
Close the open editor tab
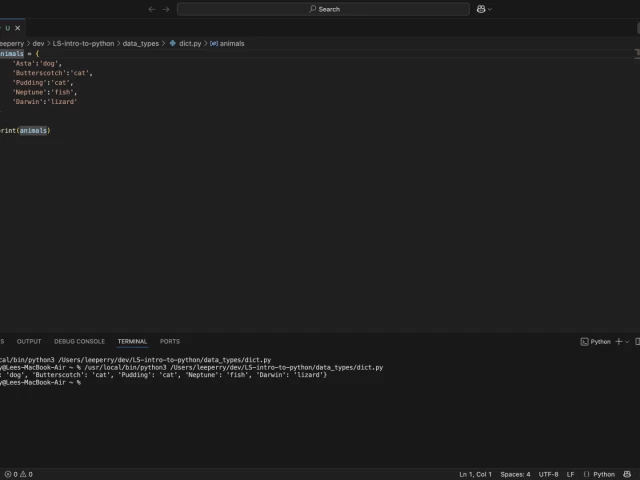(x=18, y=28)
